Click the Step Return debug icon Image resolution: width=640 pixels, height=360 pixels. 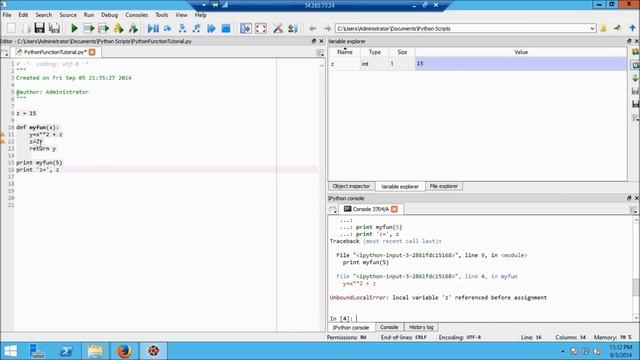197,28
